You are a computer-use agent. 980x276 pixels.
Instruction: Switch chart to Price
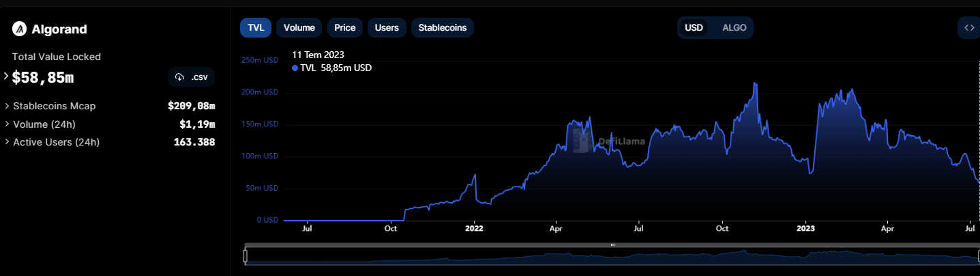click(345, 27)
